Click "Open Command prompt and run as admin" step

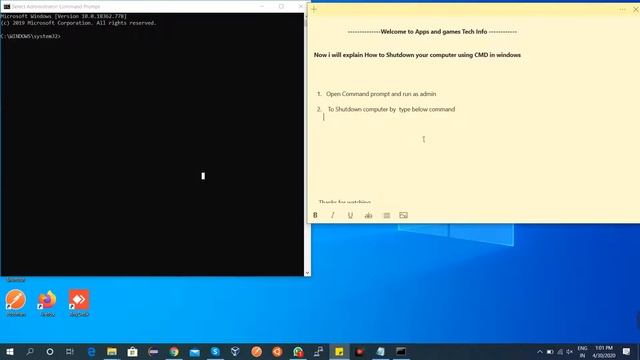pyautogui.click(x=381, y=94)
